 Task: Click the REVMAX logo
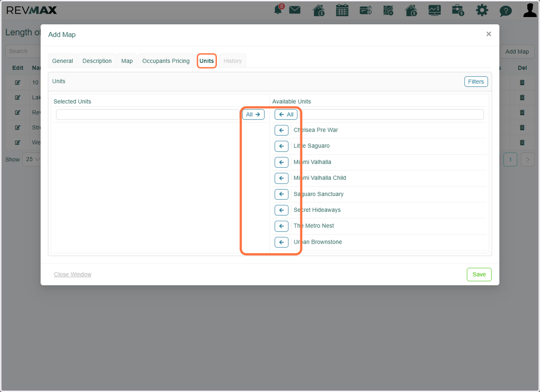[31, 10]
